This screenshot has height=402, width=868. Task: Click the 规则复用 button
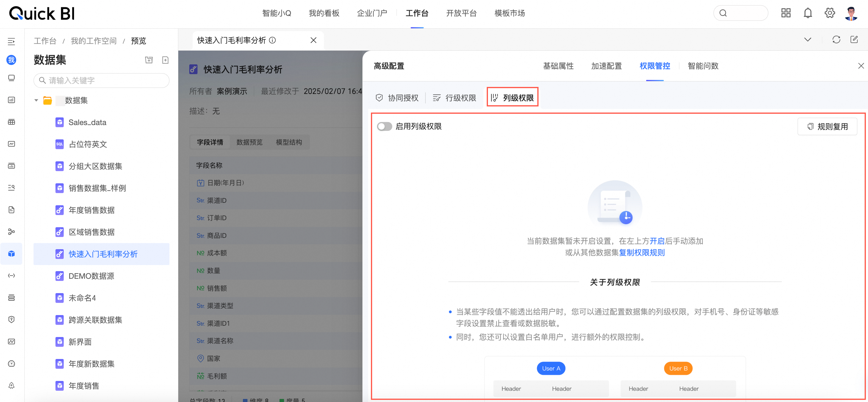click(x=827, y=127)
